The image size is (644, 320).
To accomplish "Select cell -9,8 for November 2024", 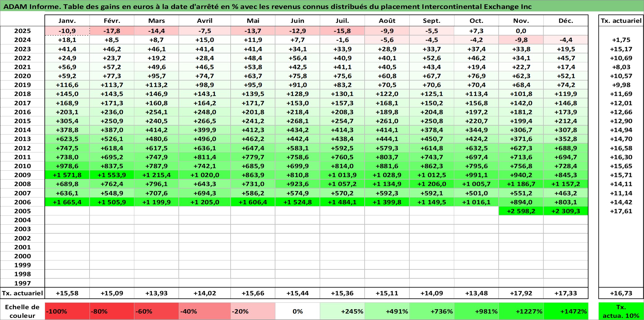I will tap(521, 40).
